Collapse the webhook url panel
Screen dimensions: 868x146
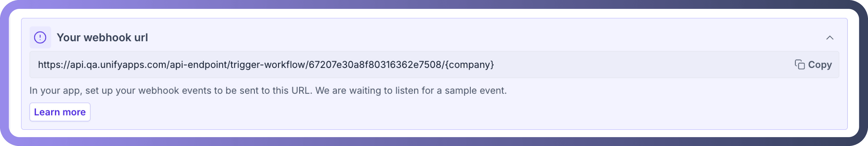(x=830, y=37)
